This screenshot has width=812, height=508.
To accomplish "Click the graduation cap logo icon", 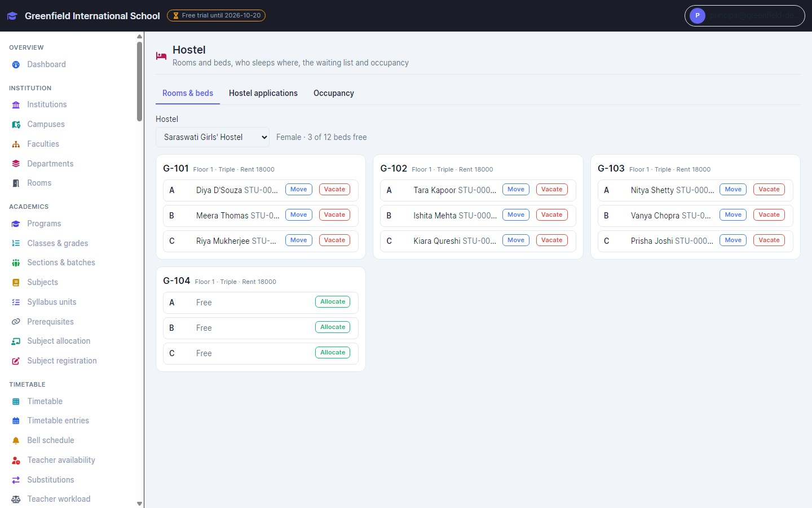I will 12,16.
